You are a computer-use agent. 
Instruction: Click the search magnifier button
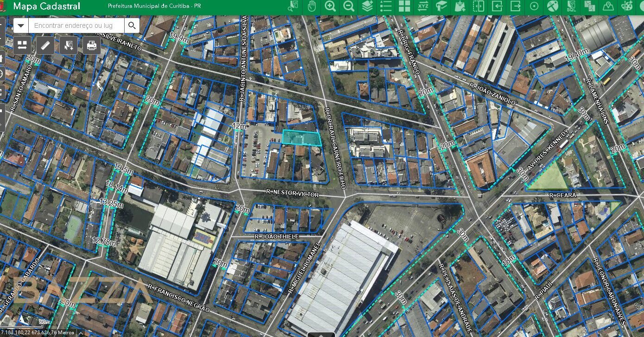(x=132, y=25)
